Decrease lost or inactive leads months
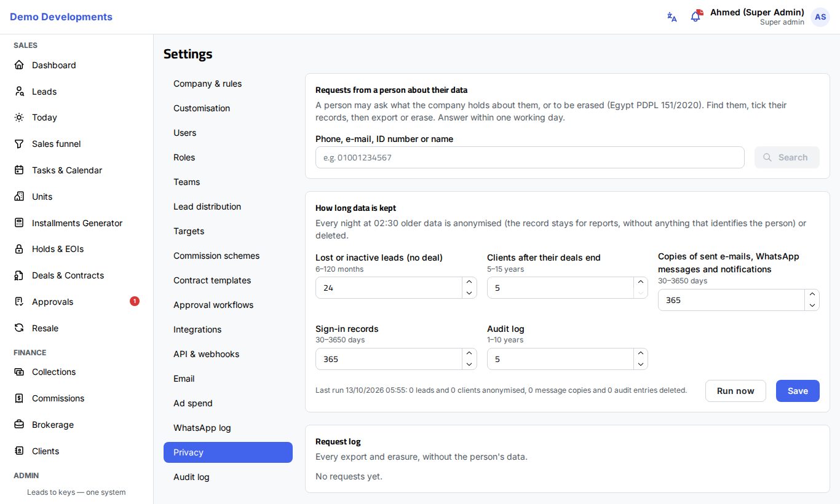This screenshot has width=840, height=504. pyautogui.click(x=469, y=293)
